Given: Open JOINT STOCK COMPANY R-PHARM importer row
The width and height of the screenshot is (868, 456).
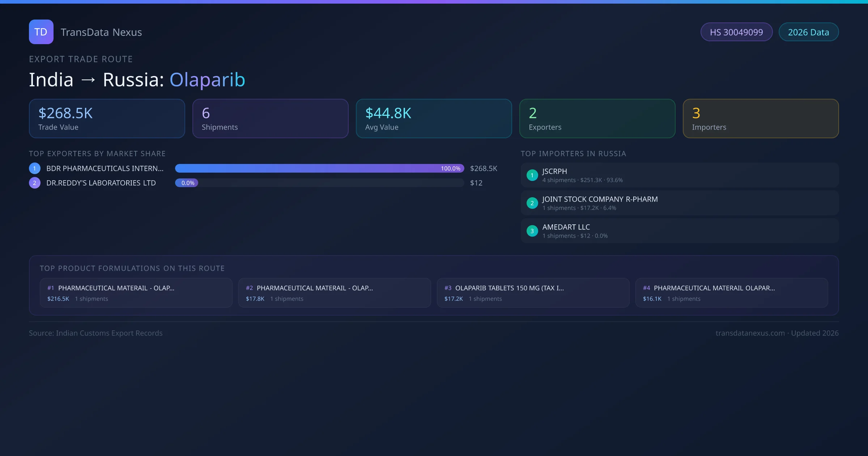Looking at the screenshot, I should 680,203.
